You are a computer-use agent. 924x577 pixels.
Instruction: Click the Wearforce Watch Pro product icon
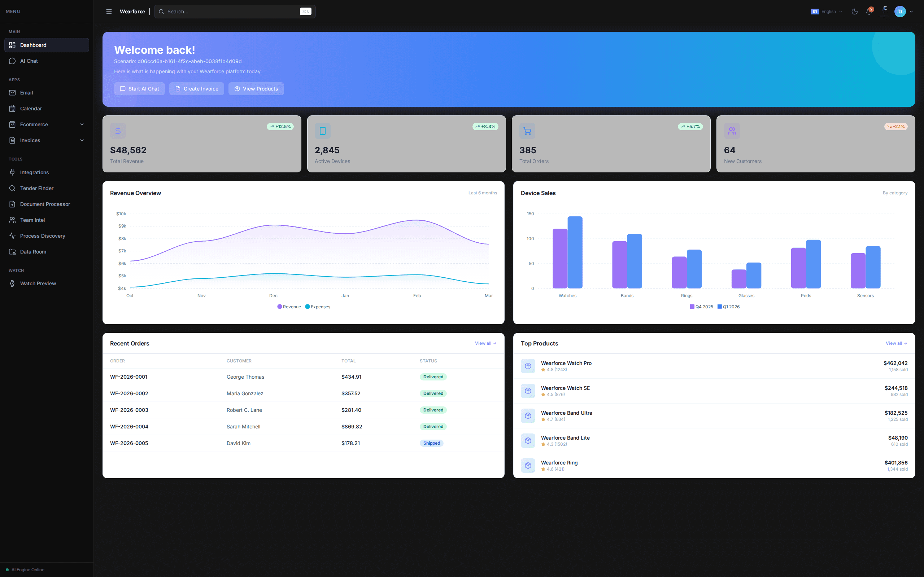[x=528, y=366]
